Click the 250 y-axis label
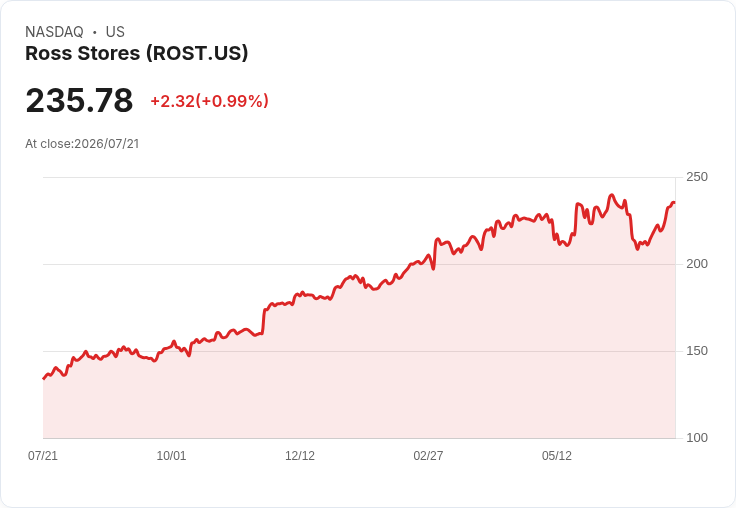736x508 pixels. pyautogui.click(x=697, y=177)
